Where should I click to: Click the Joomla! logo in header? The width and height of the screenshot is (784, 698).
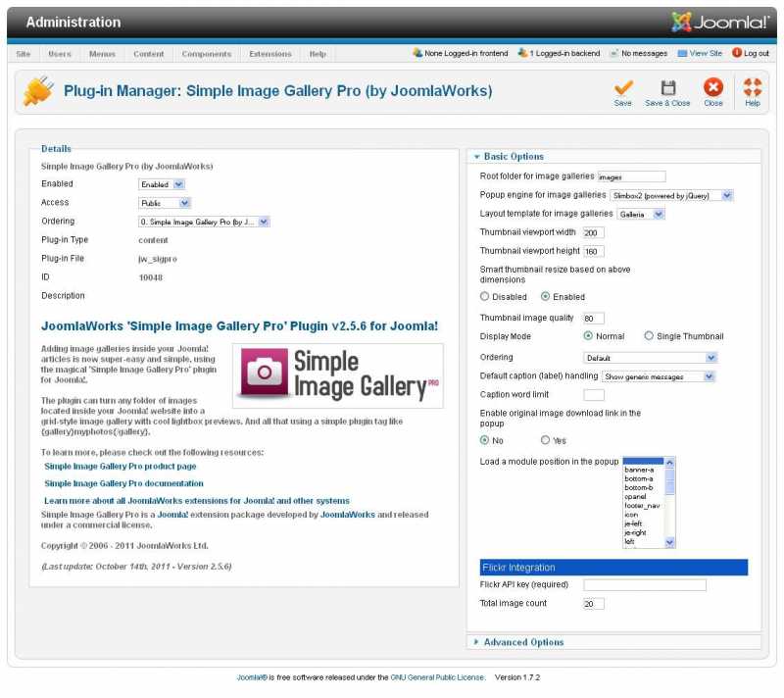point(720,22)
